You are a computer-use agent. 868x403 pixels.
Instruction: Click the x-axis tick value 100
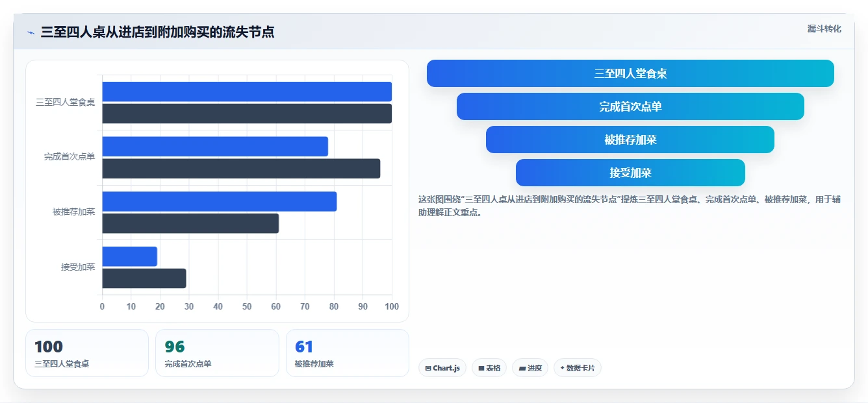392,306
